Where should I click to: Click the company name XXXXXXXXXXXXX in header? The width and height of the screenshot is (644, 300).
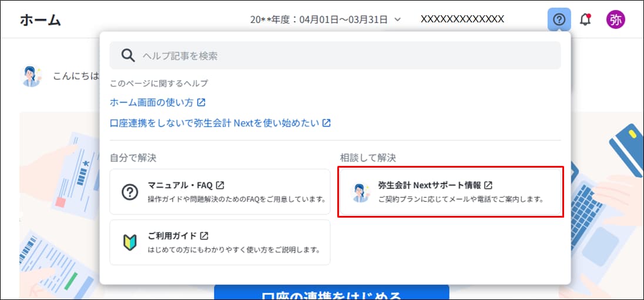click(x=462, y=19)
